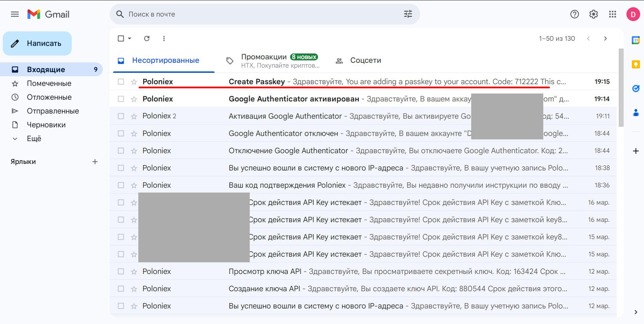Open Google Tasks side panel icon
Image resolution: width=644 pixels, height=324 pixels.
point(636,88)
